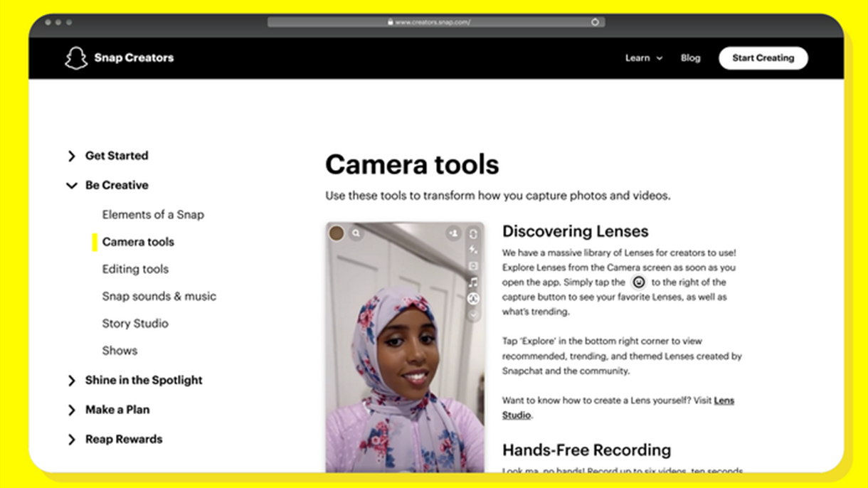Collapse the Be Creative section
Viewport: 868px width, 488px height.
click(x=71, y=186)
